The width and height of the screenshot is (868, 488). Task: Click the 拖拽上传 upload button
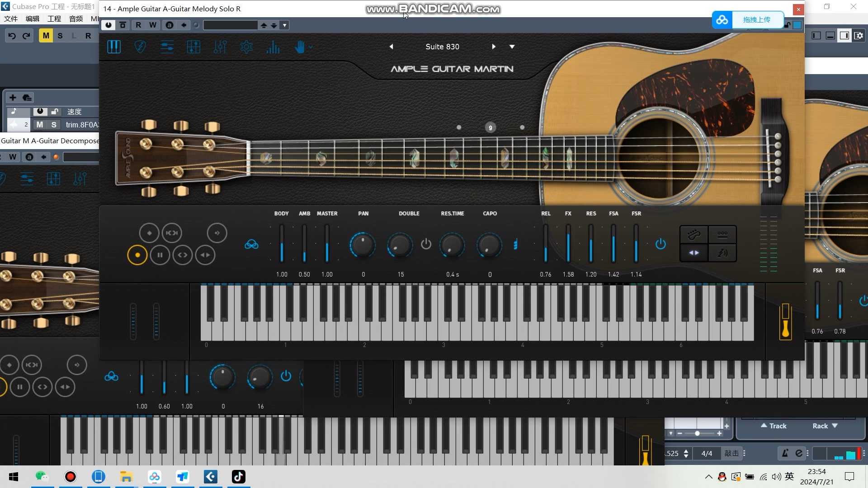[x=756, y=19]
